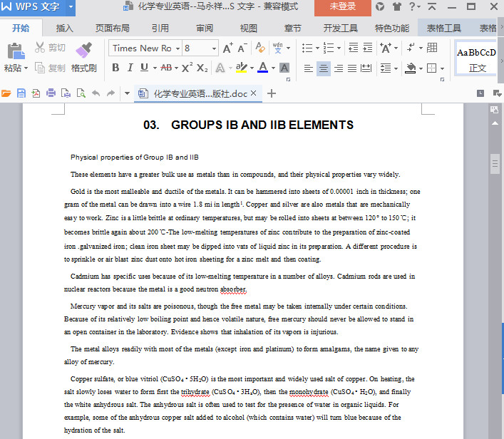The height and width of the screenshot is (439, 504).
Task: Increase font size with A+ icon
Action: tap(228, 48)
